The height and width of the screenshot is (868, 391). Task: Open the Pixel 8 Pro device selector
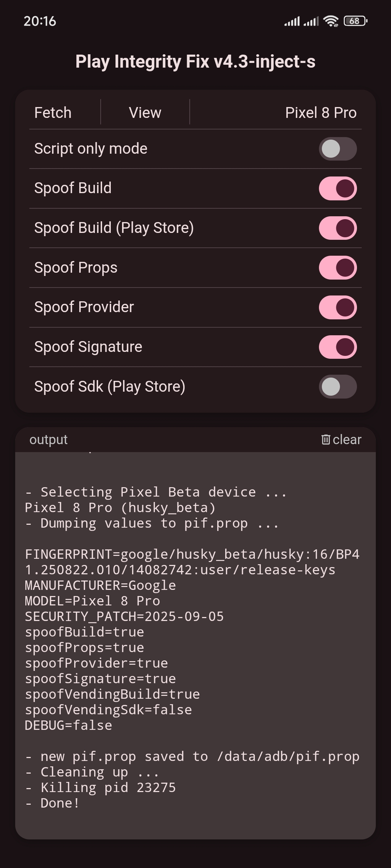(x=320, y=113)
